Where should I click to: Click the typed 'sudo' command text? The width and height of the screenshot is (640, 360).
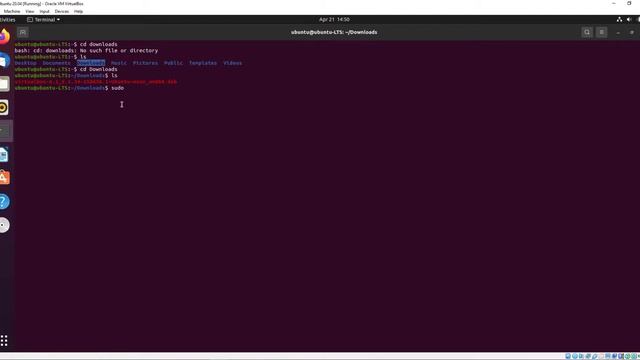pyautogui.click(x=118, y=88)
